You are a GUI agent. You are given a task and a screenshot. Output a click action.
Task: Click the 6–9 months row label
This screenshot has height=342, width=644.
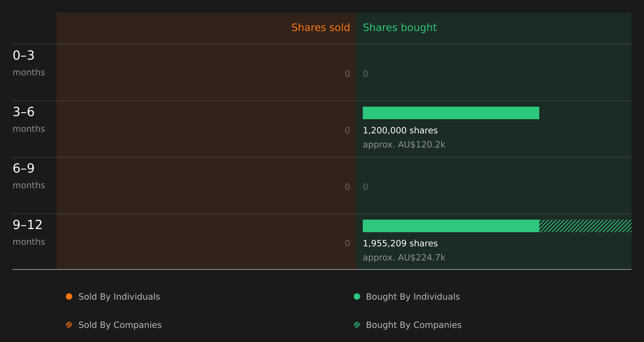pos(29,176)
